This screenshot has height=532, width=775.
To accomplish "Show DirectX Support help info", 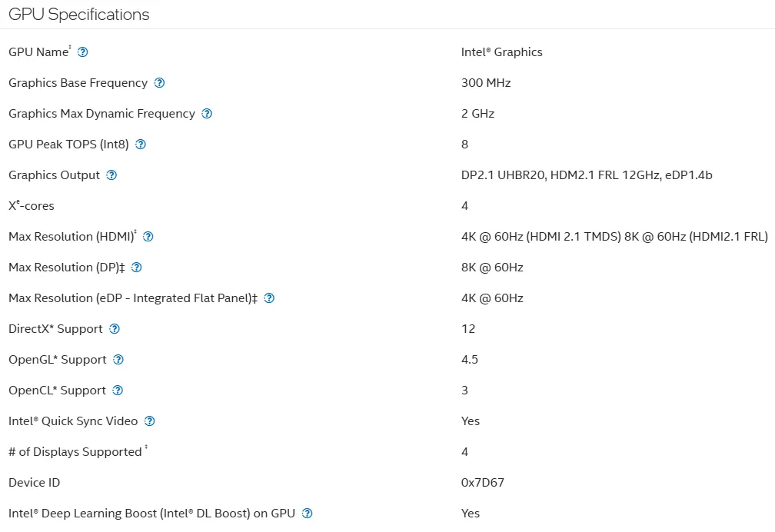I will (114, 329).
